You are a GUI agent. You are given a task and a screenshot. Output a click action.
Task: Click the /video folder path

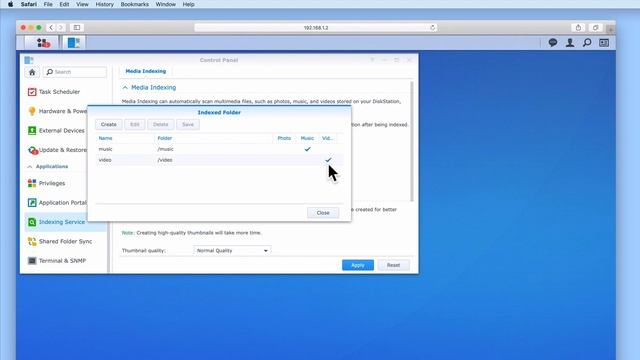coord(165,160)
